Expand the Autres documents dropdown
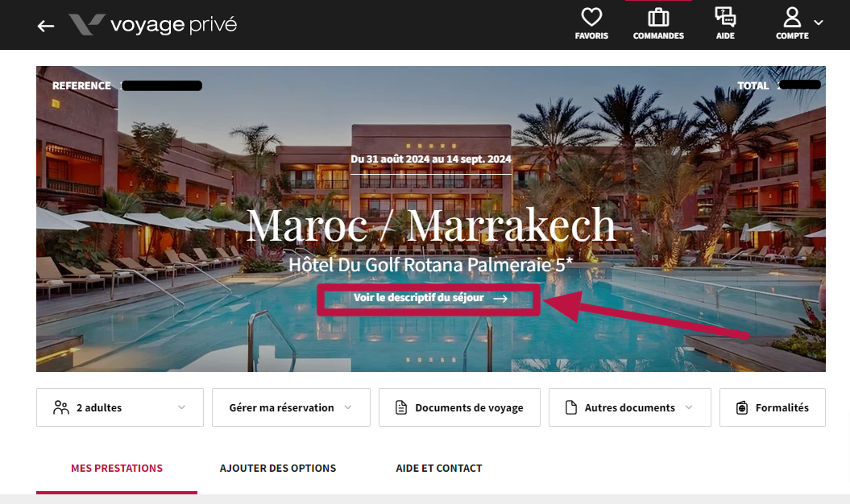This screenshot has width=850, height=504. tap(630, 407)
